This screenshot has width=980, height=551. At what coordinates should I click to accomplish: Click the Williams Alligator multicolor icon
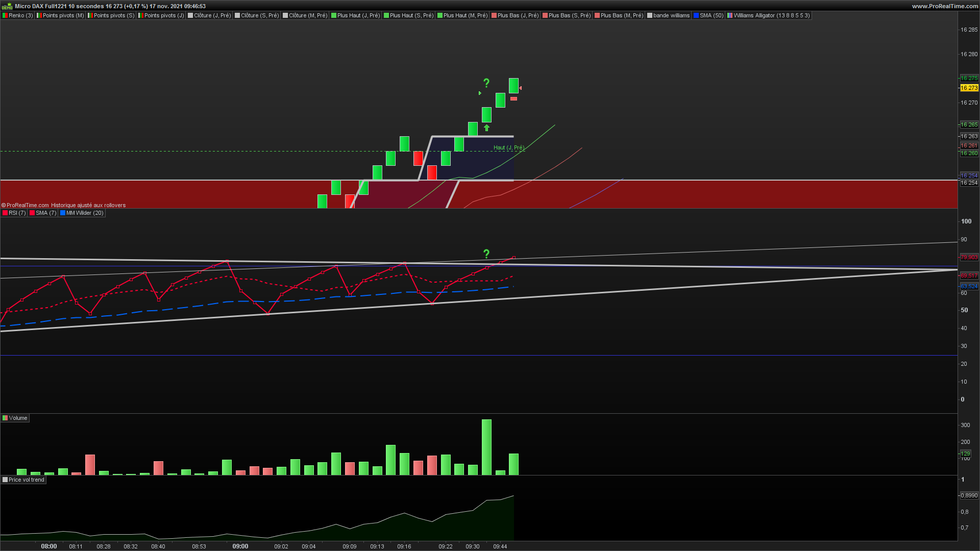pos(730,16)
